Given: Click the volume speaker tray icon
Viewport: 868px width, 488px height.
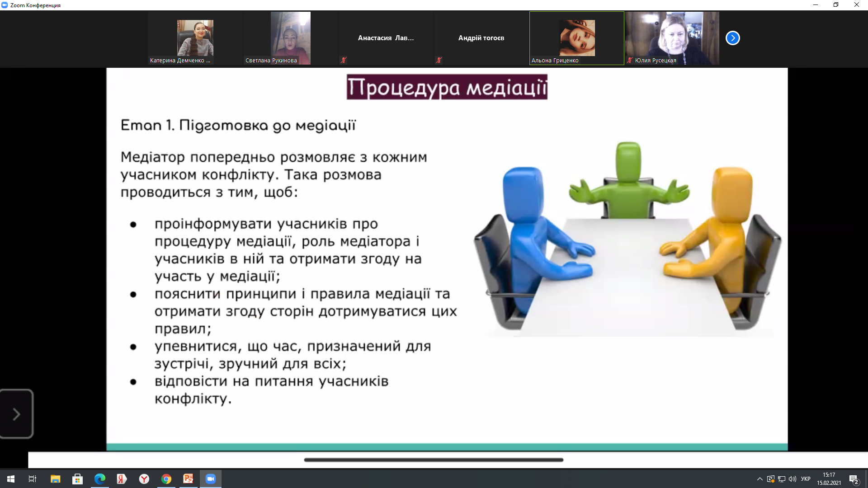Looking at the screenshot, I should coord(793,479).
